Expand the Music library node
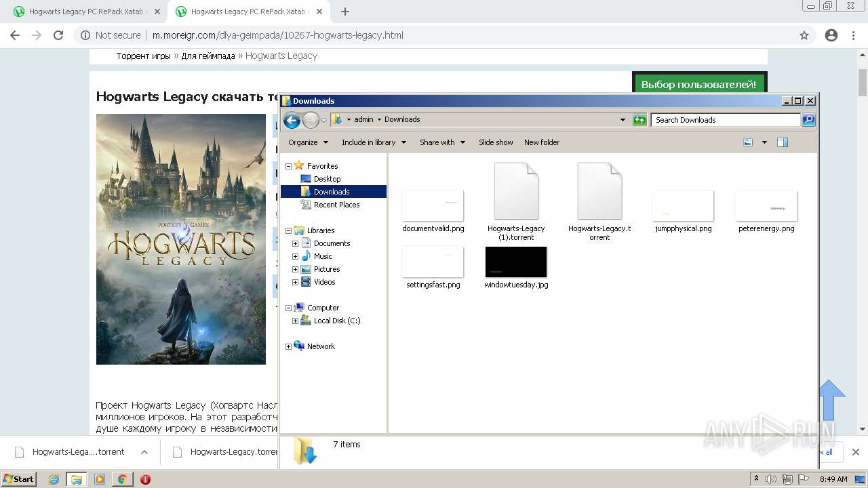The height and width of the screenshot is (488, 868). [295, 256]
